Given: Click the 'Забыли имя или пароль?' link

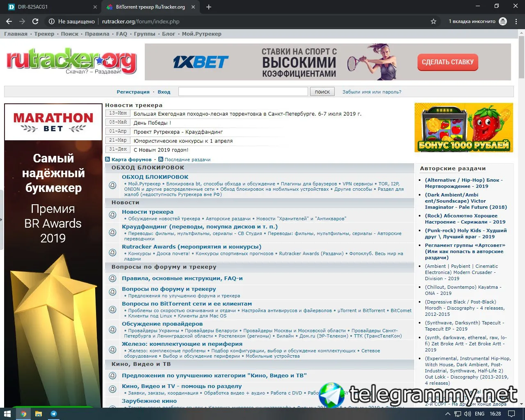Looking at the screenshot, I should click(x=372, y=92).
